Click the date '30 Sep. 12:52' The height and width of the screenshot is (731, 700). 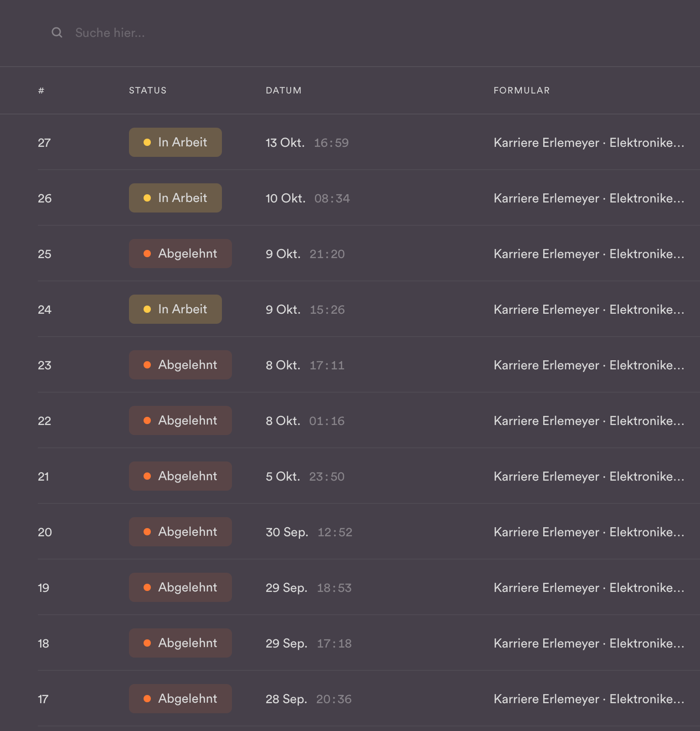(309, 532)
